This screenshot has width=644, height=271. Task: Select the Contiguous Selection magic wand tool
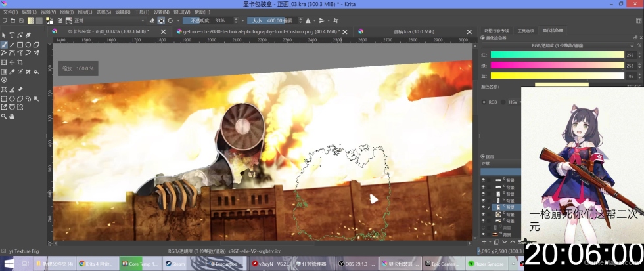coord(36,98)
